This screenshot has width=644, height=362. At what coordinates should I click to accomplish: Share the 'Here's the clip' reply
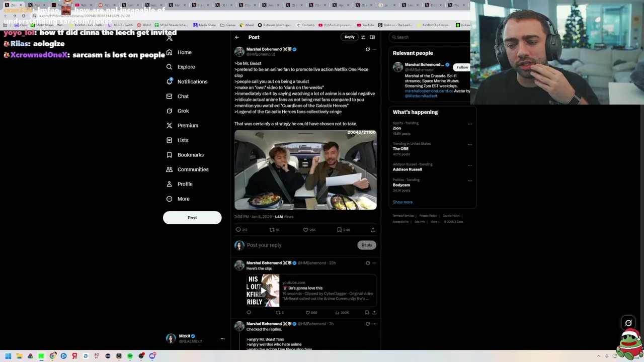click(x=374, y=313)
